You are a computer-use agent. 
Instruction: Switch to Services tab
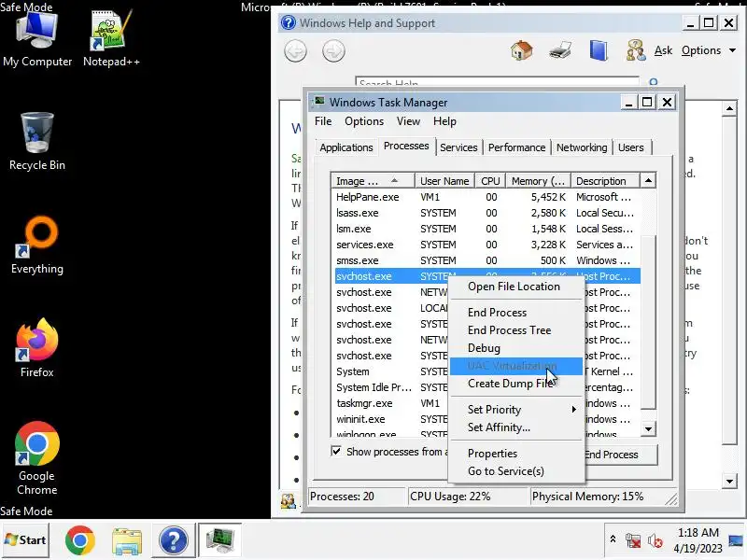[x=458, y=147]
